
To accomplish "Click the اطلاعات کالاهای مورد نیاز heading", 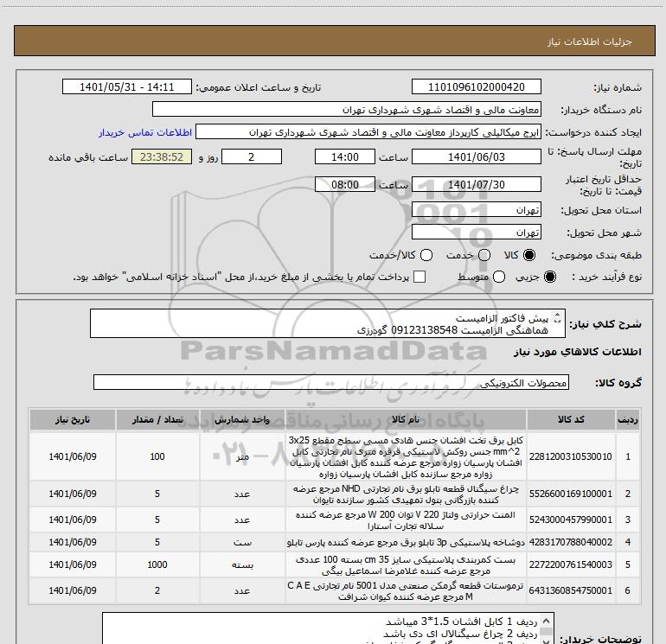I will coord(577,352).
